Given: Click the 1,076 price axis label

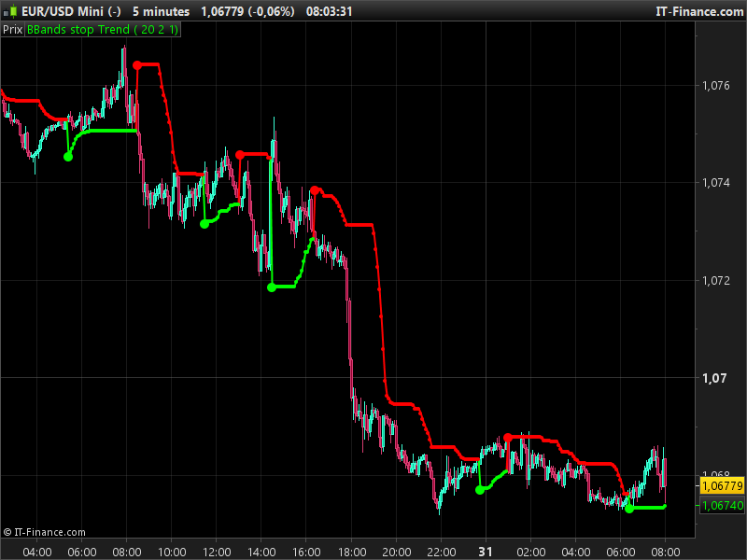Looking at the screenshot, I should coord(715,86).
